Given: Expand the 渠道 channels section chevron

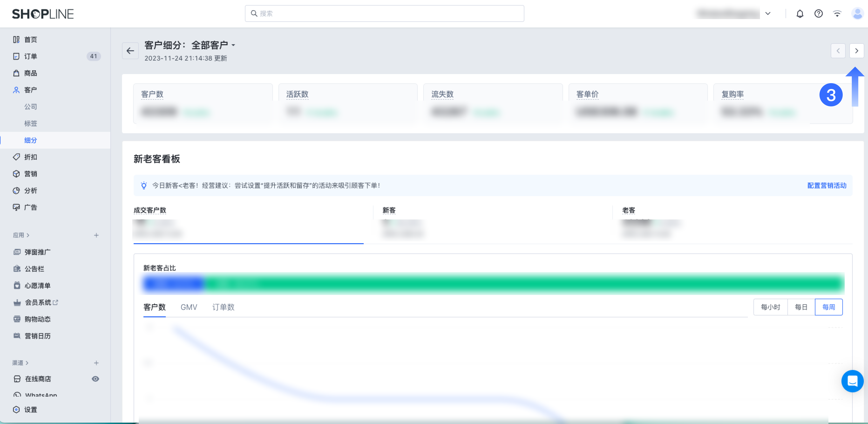Looking at the screenshot, I should click(x=27, y=363).
